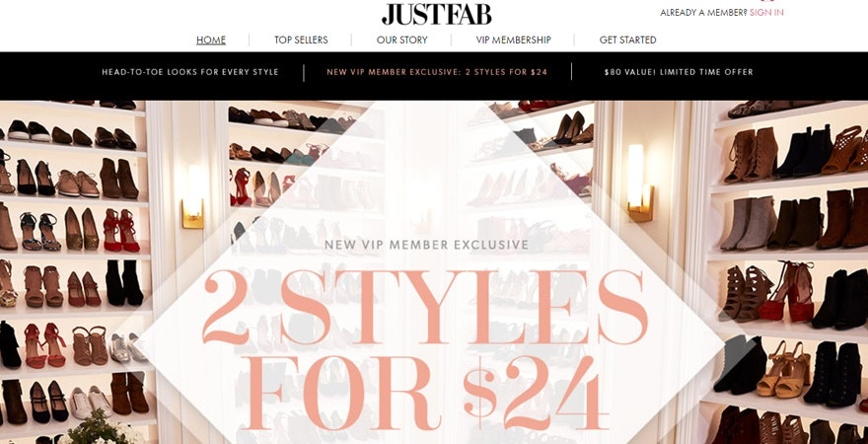Click '$80 Value! Limited time offer' banner text

(x=679, y=72)
